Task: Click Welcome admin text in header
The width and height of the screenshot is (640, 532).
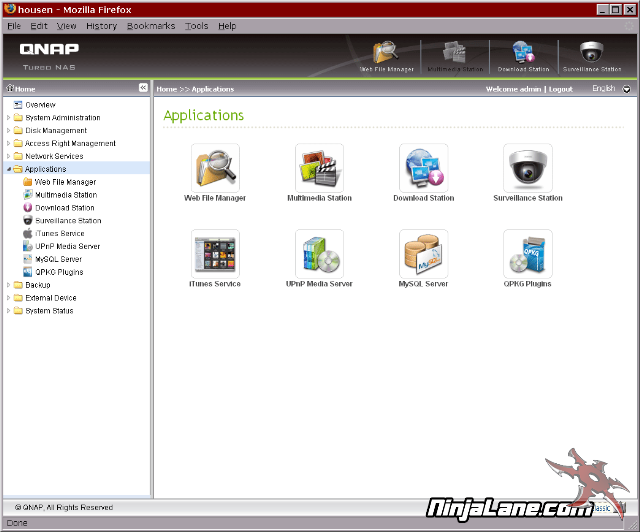Action: tap(513, 89)
